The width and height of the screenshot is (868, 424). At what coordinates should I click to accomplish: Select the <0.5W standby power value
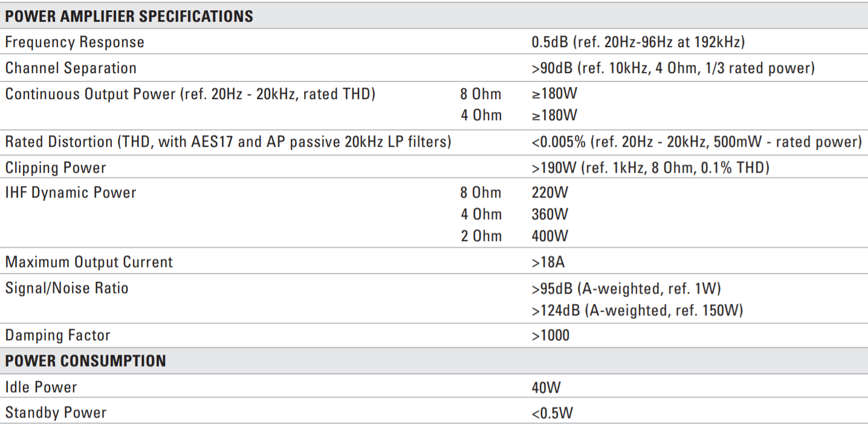click(552, 413)
